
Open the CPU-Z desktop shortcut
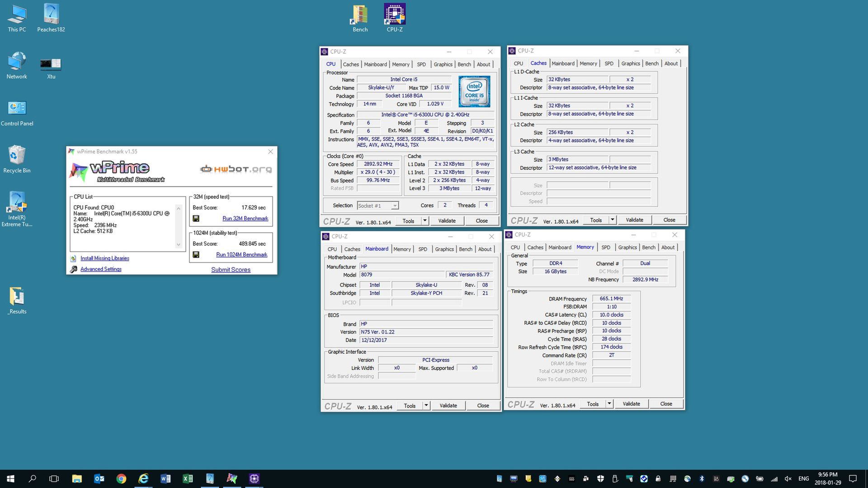click(395, 18)
